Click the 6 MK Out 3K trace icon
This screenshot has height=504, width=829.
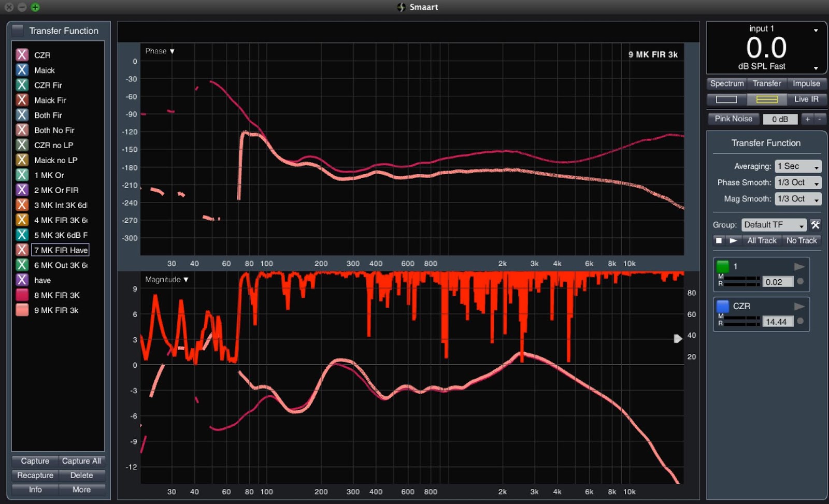click(22, 265)
